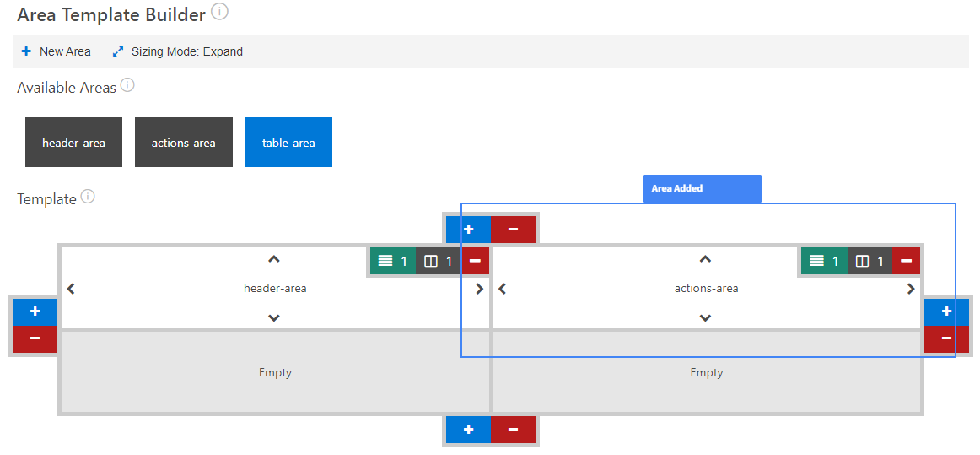Click the Empty cell under header-area
The width and height of the screenshot is (980, 455).
click(275, 372)
